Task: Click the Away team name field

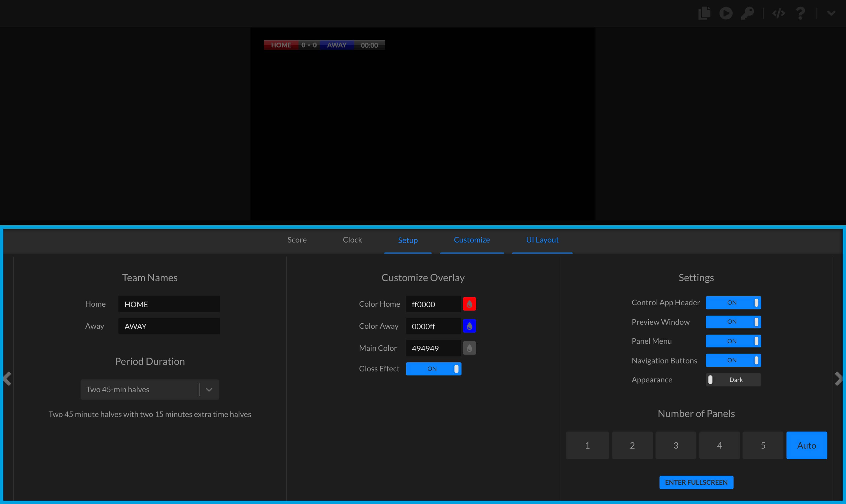Action: (x=169, y=326)
